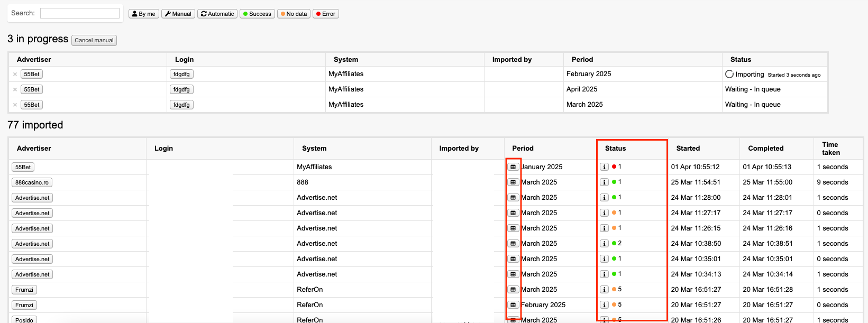Click the Search input field

[x=80, y=13]
